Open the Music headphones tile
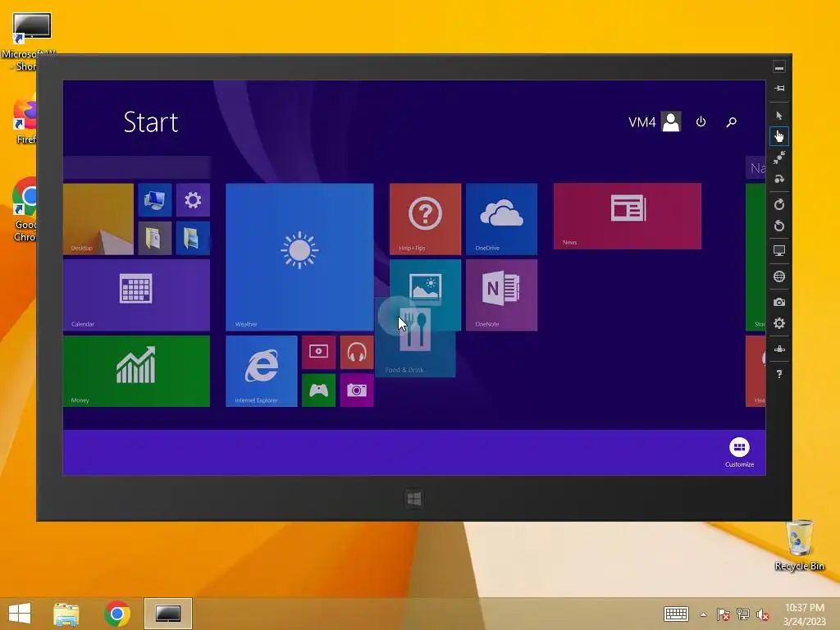 point(357,353)
